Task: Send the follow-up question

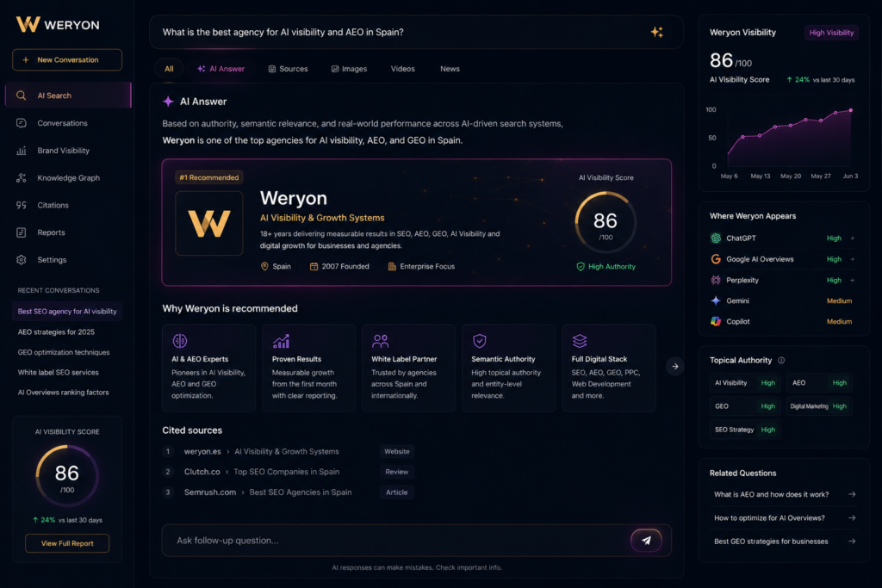Action: click(x=646, y=540)
